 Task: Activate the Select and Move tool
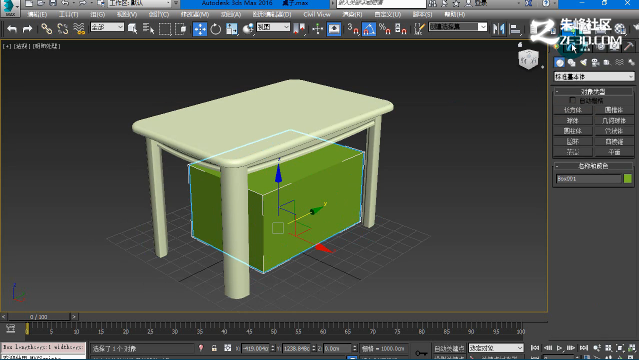tap(200, 29)
